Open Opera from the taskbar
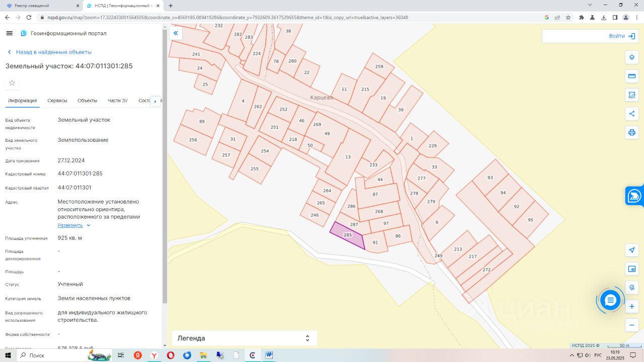The width and height of the screenshot is (644, 362). (x=171, y=355)
